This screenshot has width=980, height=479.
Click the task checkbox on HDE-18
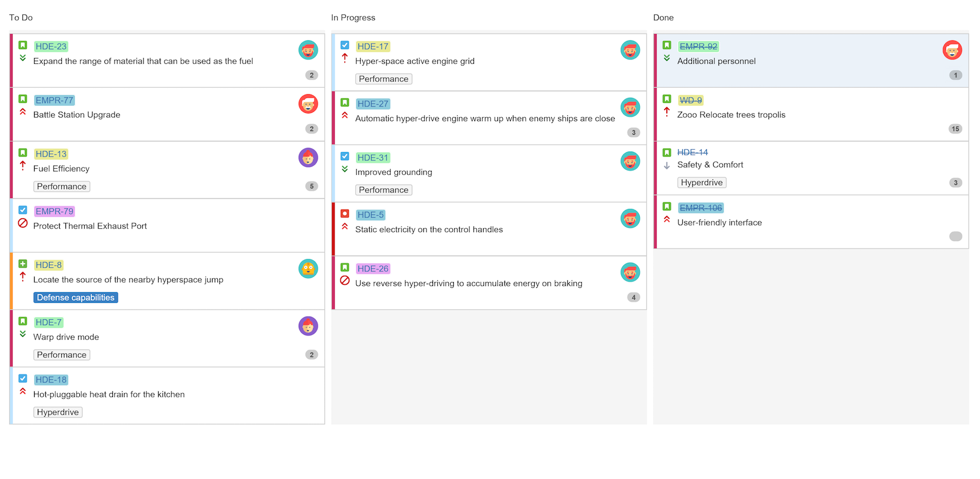[x=22, y=378]
